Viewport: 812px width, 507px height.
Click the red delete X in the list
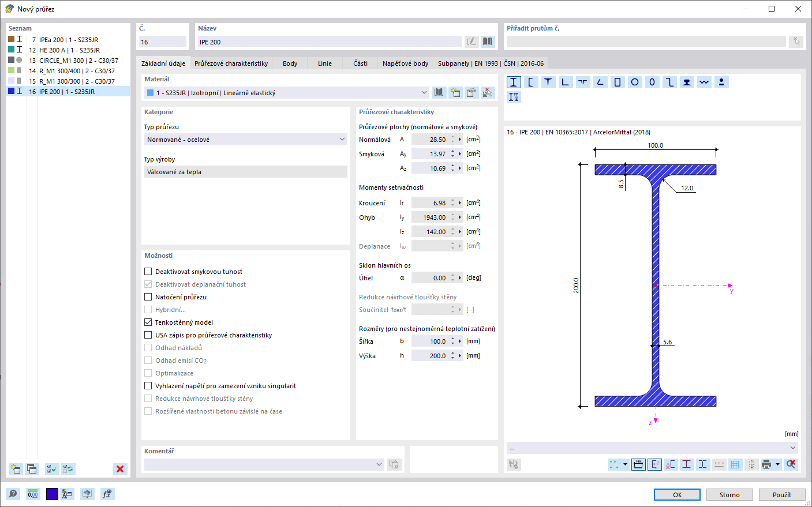click(120, 469)
